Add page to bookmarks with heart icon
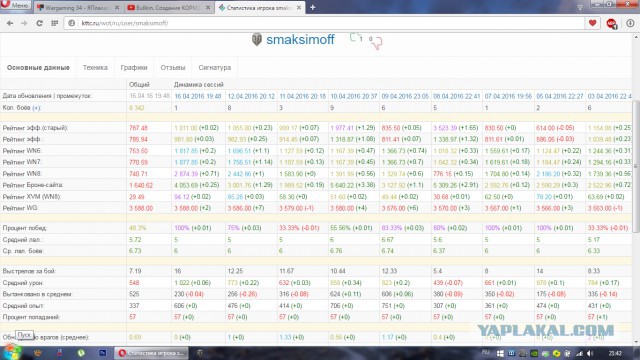Viewport: 640px width, 360px height. [x=593, y=23]
